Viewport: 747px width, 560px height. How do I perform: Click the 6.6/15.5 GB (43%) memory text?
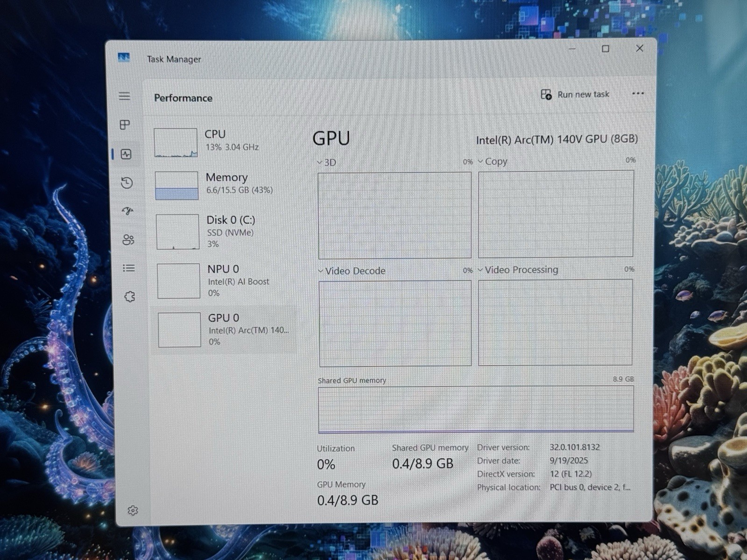click(240, 190)
